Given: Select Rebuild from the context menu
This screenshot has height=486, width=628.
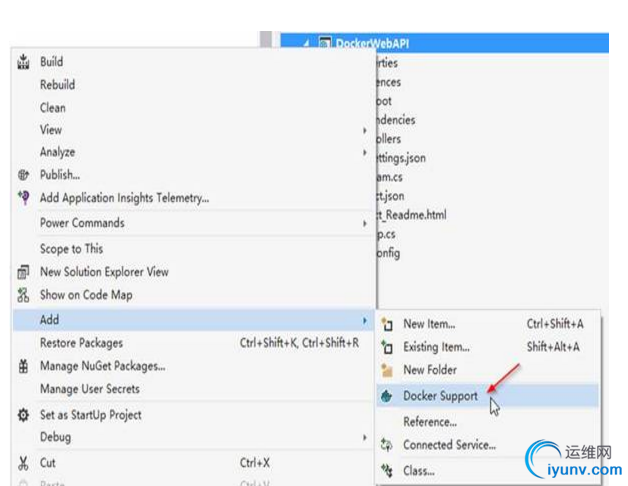Looking at the screenshot, I should click(x=194, y=85).
